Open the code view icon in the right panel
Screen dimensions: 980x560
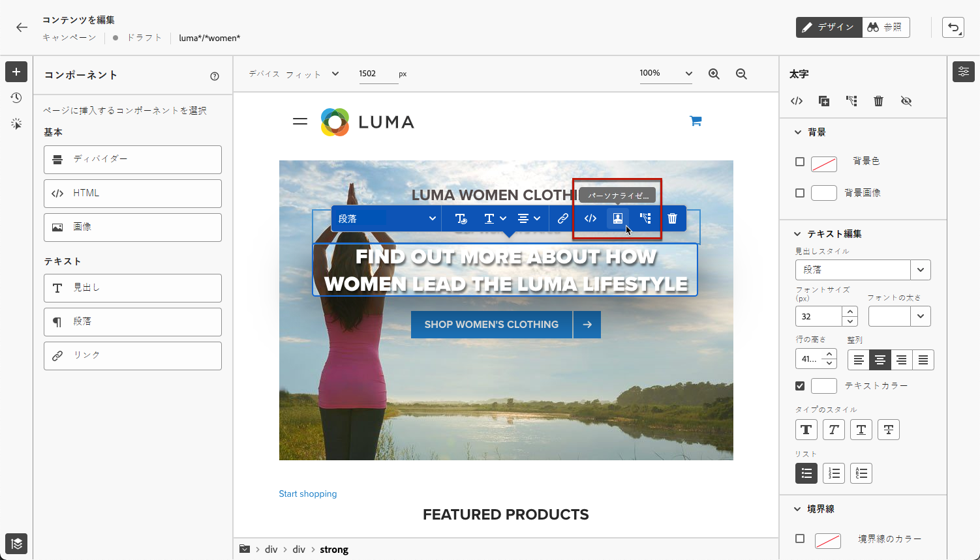pyautogui.click(x=797, y=101)
